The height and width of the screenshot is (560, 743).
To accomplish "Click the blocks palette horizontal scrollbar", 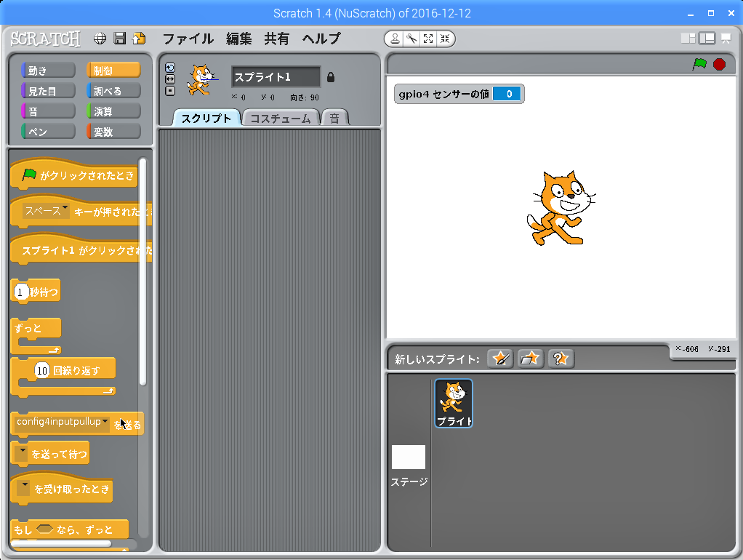I will click(61, 543).
